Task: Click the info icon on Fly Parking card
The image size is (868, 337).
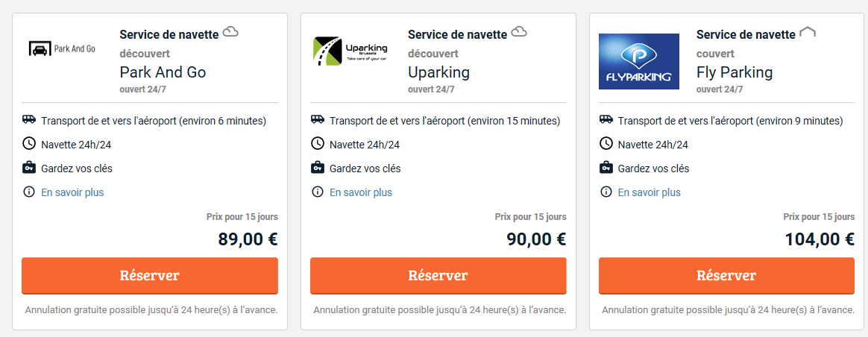Action: tap(606, 192)
